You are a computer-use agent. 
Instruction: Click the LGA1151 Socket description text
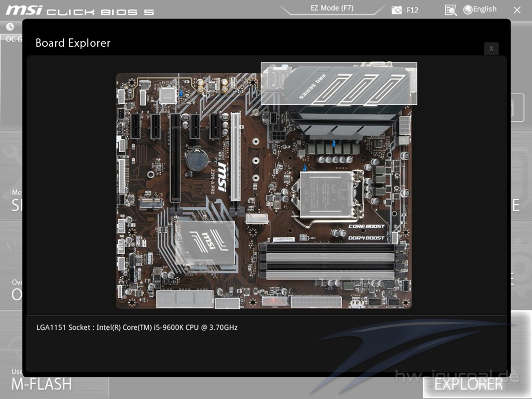[x=137, y=327]
